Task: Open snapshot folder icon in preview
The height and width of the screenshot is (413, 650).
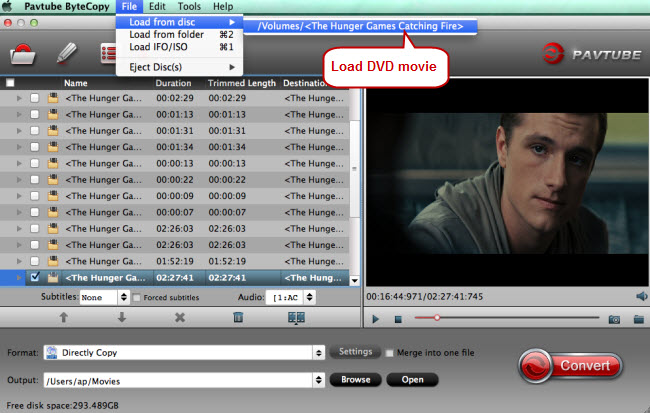Action: pyautogui.click(x=638, y=319)
